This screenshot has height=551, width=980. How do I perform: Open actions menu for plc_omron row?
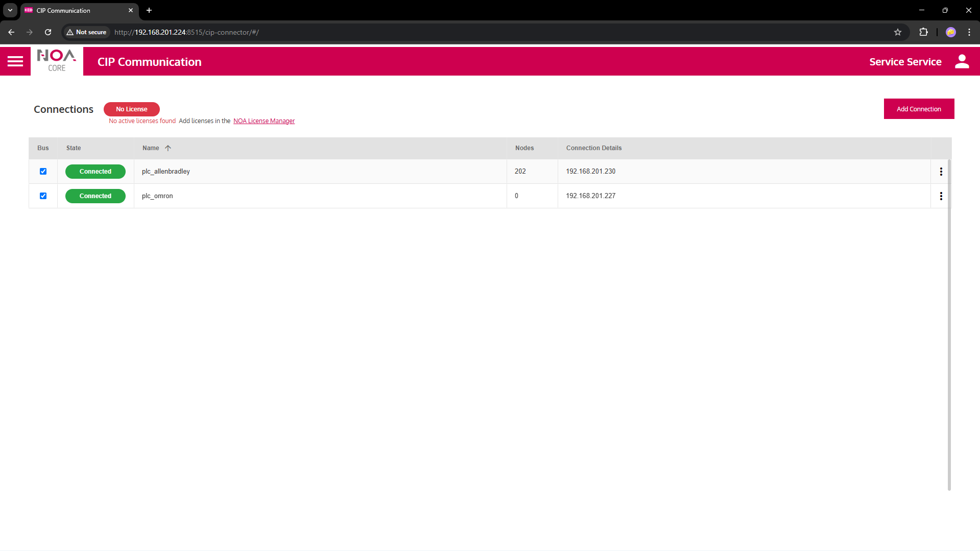(x=941, y=196)
